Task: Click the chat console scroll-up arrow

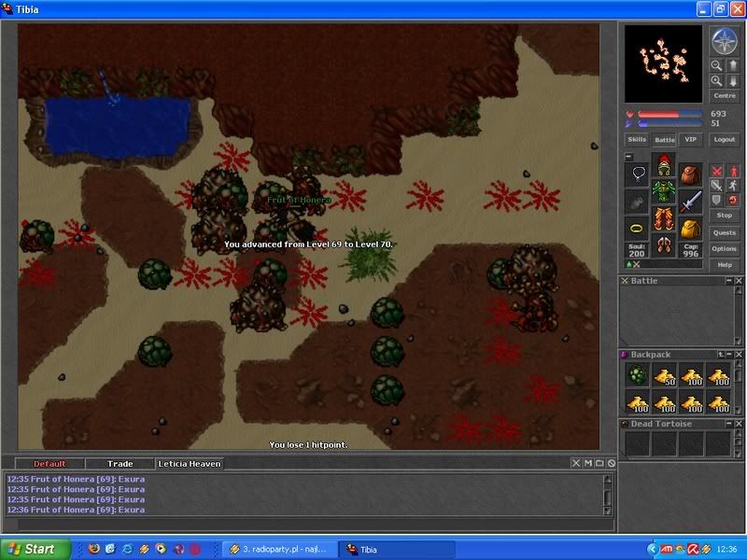Action: (608, 480)
